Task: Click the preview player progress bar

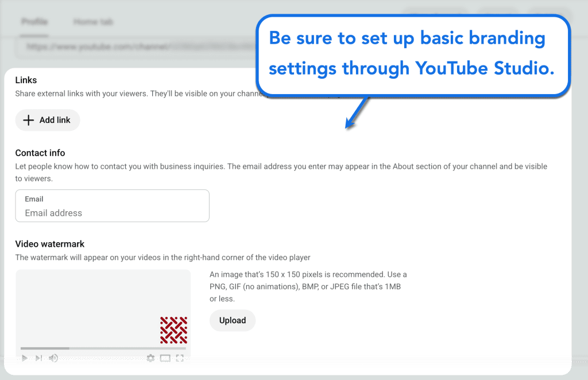Action: pos(103,348)
